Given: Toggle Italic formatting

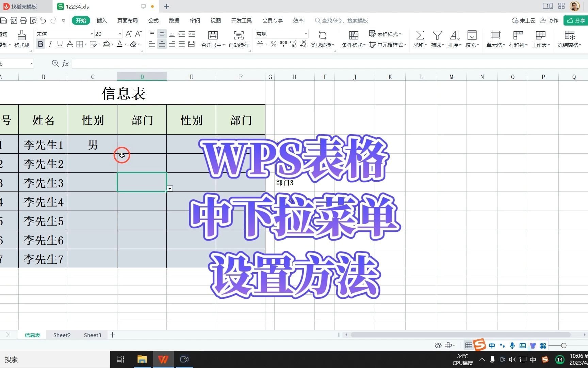Looking at the screenshot, I should coord(50,44).
